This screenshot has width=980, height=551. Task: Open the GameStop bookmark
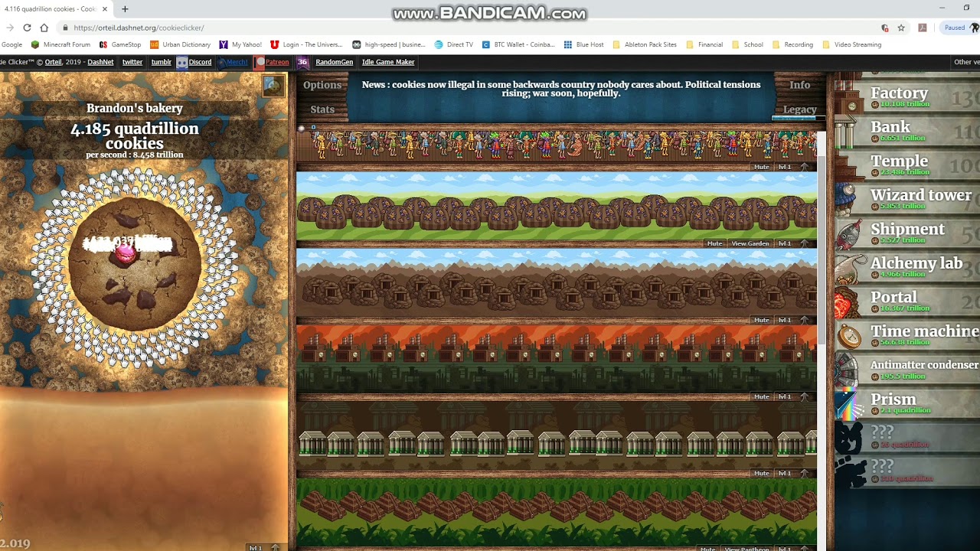click(120, 44)
